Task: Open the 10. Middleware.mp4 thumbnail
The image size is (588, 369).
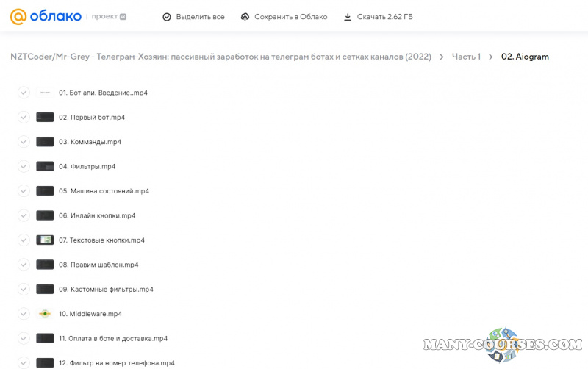Action: pyautogui.click(x=45, y=314)
